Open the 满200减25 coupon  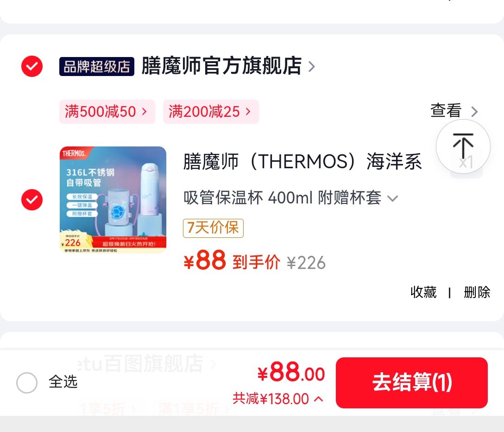click(x=211, y=112)
